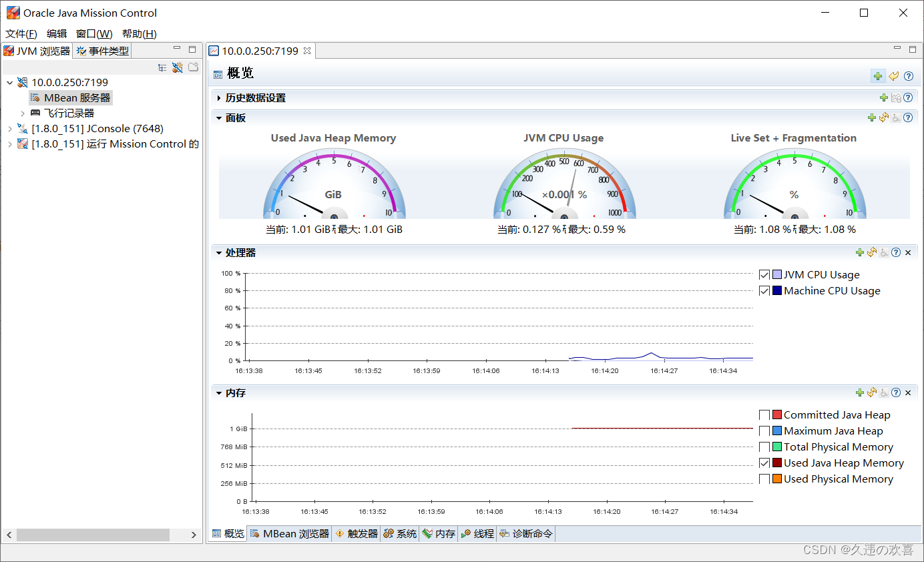Open help for the 概览 page header
924x562 pixels.
(908, 76)
